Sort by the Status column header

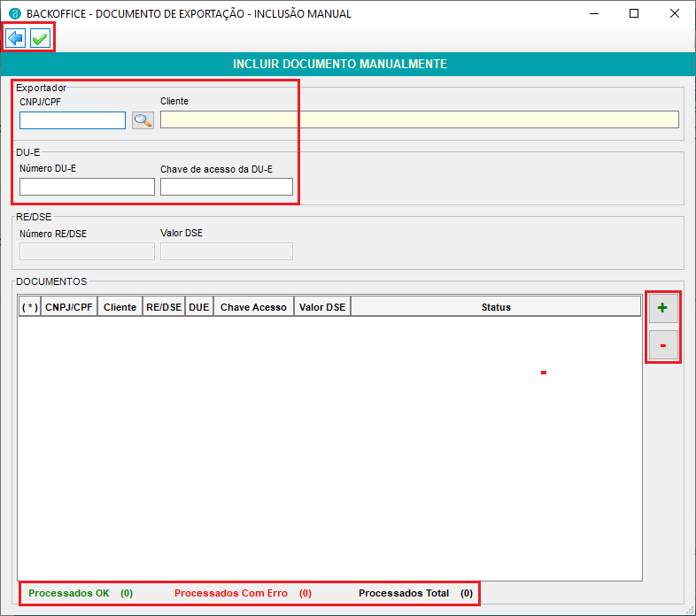click(495, 307)
